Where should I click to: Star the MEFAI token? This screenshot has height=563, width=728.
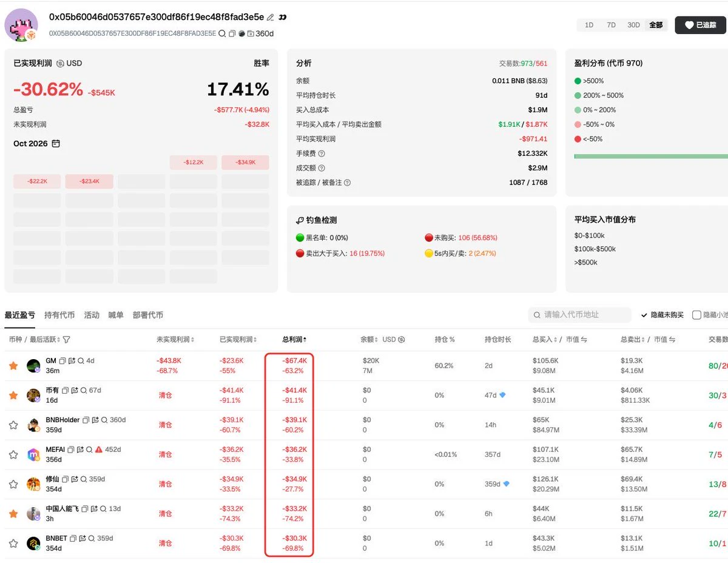[13, 454]
